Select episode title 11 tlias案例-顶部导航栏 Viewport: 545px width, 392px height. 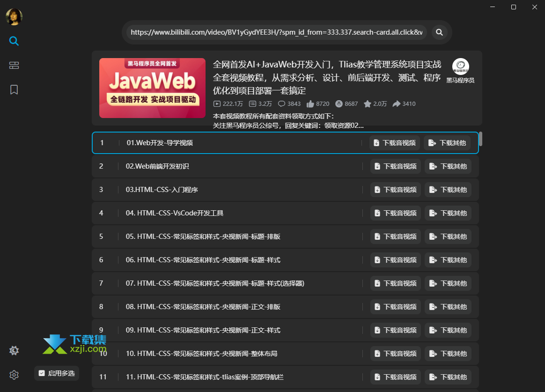coord(205,377)
